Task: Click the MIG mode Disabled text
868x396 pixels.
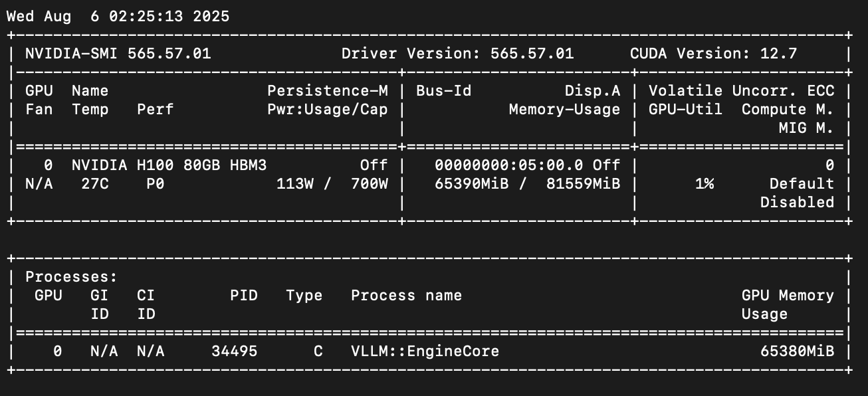Action: click(x=797, y=202)
